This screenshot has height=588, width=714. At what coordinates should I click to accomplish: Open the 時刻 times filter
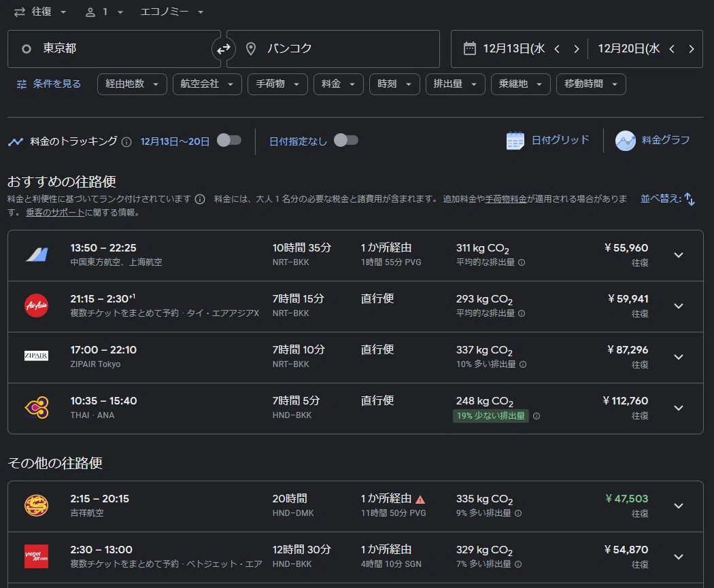pos(394,84)
